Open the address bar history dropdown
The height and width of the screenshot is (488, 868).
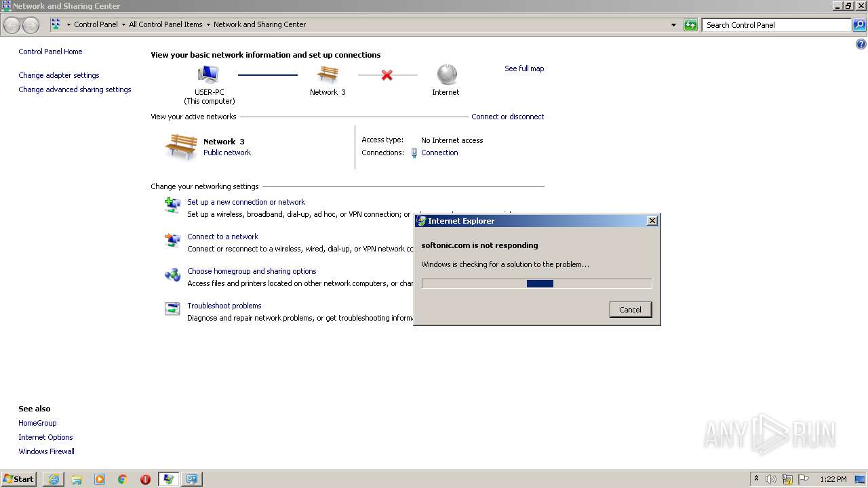(673, 25)
